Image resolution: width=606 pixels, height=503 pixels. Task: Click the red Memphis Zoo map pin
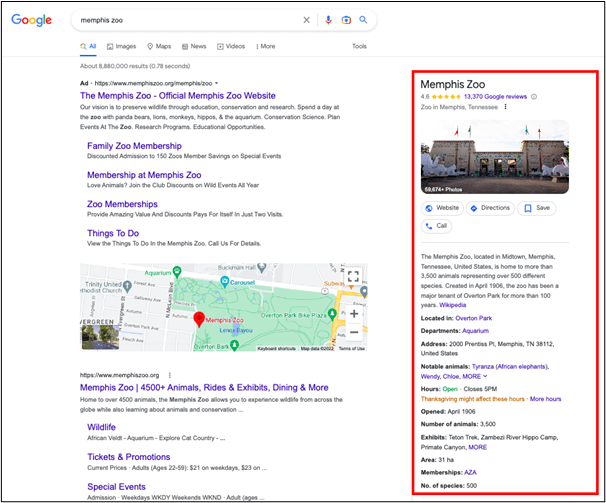(199, 319)
